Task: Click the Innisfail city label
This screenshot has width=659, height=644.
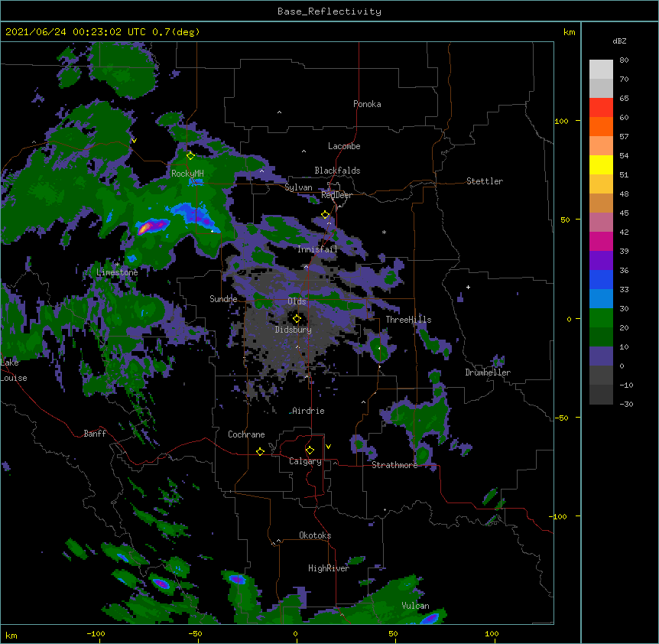Action: click(x=317, y=249)
